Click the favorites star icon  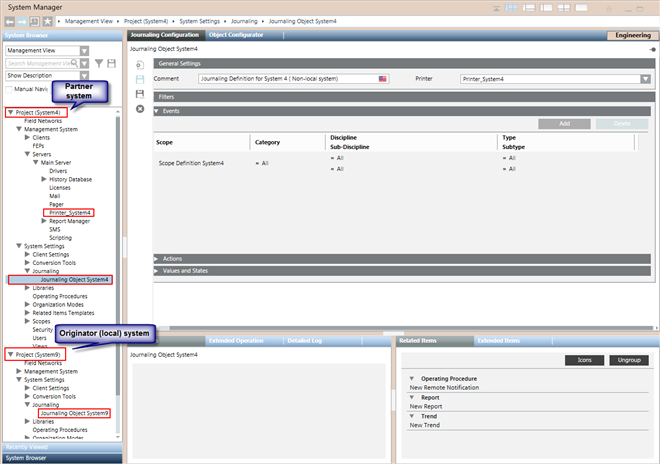[x=49, y=20]
